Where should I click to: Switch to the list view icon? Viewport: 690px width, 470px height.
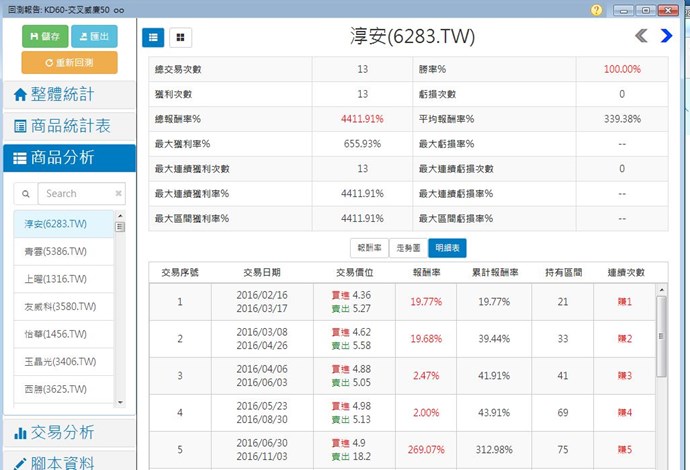click(x=154, y=37)
